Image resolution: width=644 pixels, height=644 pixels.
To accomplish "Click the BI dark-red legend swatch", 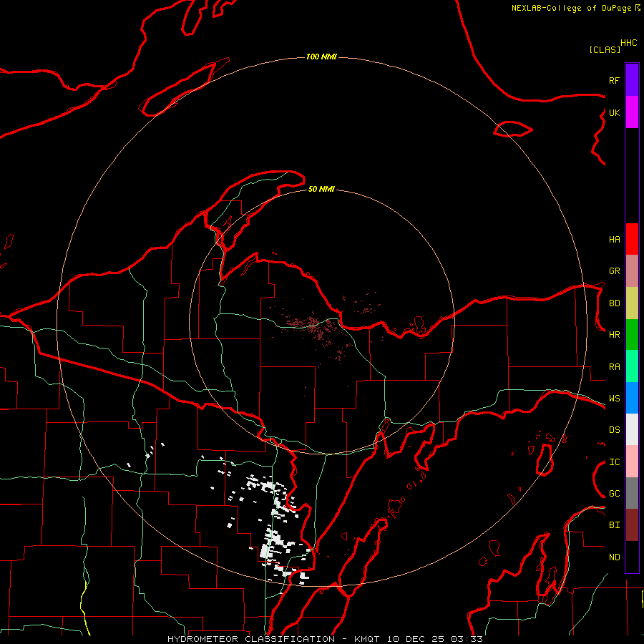I will [x=632, y=525].
